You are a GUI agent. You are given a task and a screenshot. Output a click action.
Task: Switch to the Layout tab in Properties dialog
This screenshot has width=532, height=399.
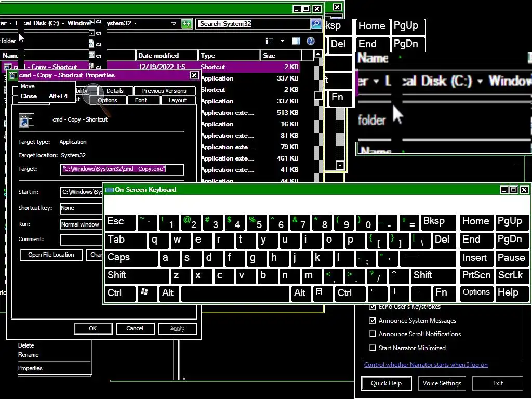tap(178, 100)
